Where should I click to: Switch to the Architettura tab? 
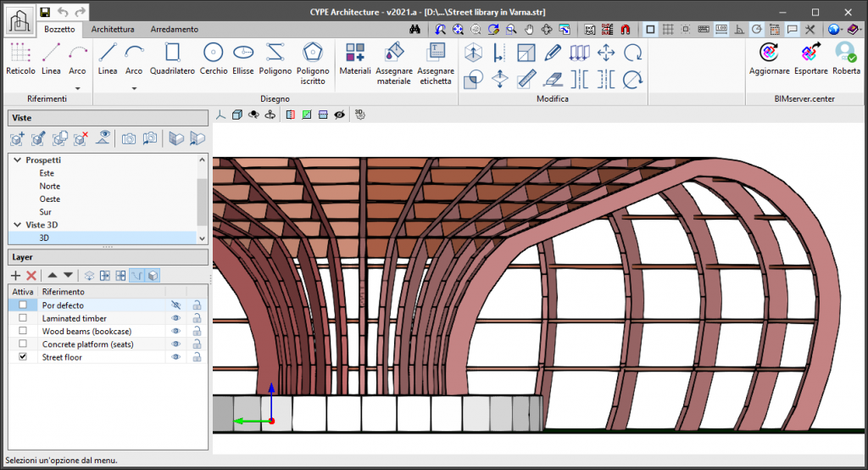click(x=113, y=29)
